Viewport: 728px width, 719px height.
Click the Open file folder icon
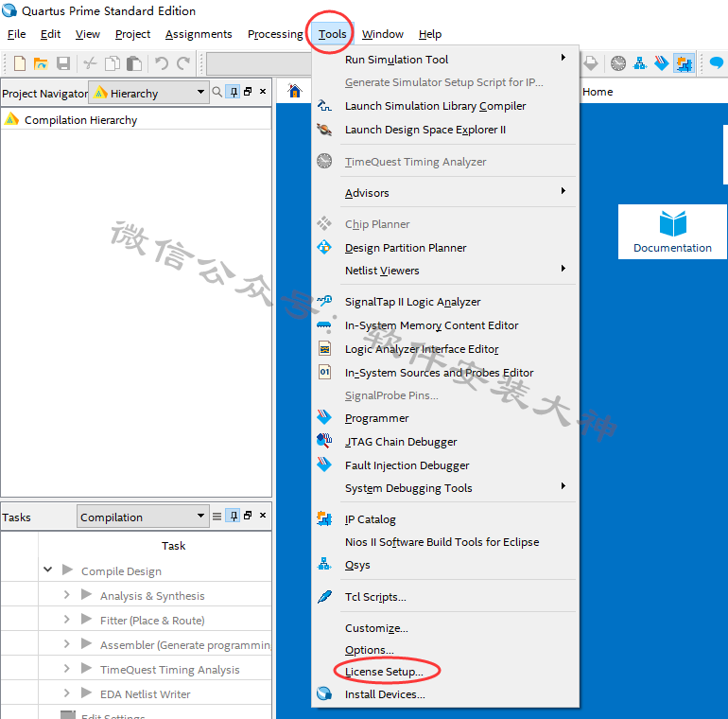point(41,63)
